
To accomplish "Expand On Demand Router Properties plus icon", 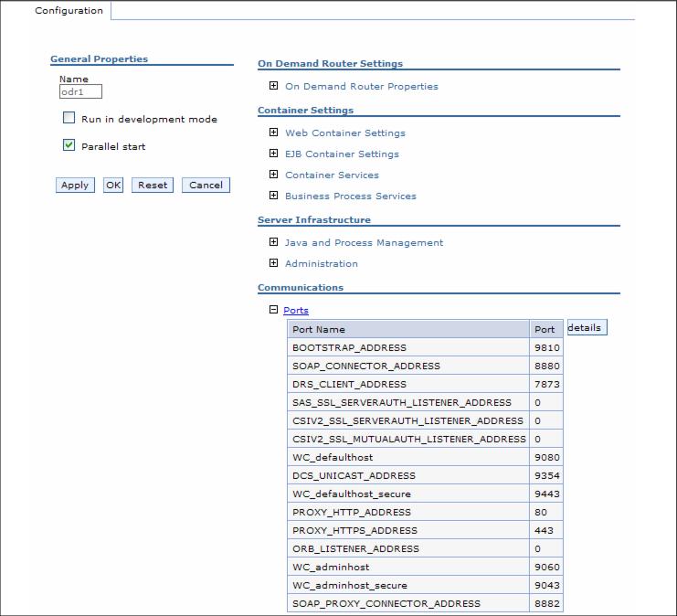I will pyautogui.click(x=273, y=86).
